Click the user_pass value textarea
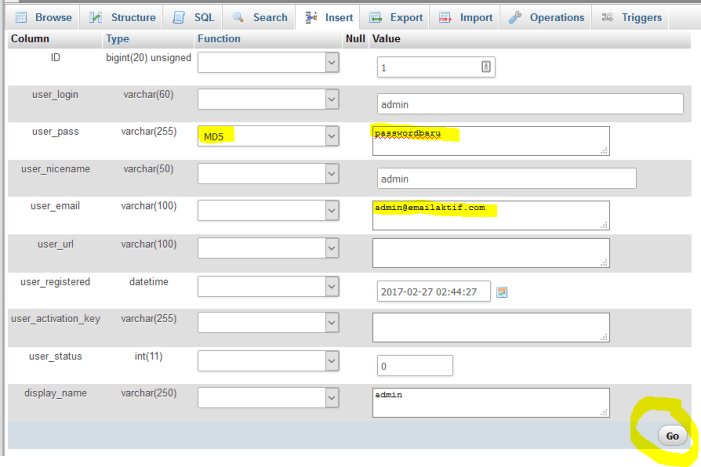This screenshot has height=467, width=701. pyautogui.click(x=490, y=141)
